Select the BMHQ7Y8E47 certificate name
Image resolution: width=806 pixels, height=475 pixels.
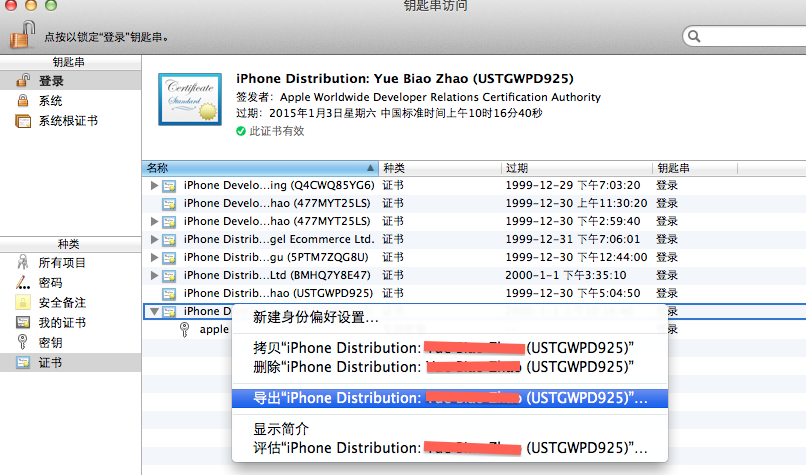coord(277,275)
